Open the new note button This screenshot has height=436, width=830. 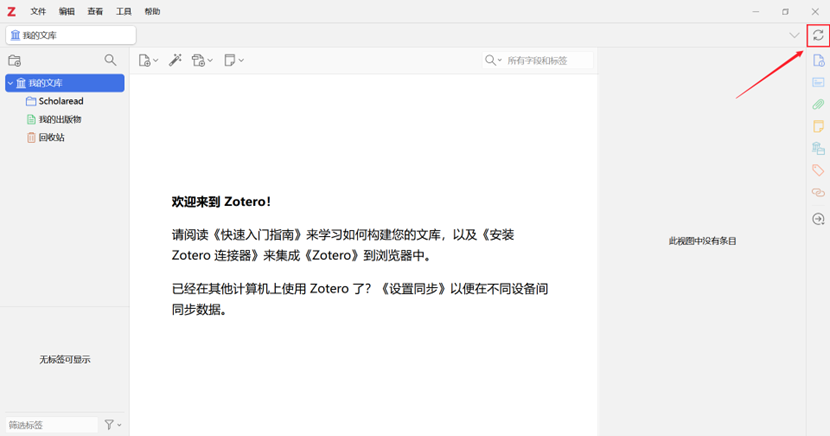pos(233,60)
